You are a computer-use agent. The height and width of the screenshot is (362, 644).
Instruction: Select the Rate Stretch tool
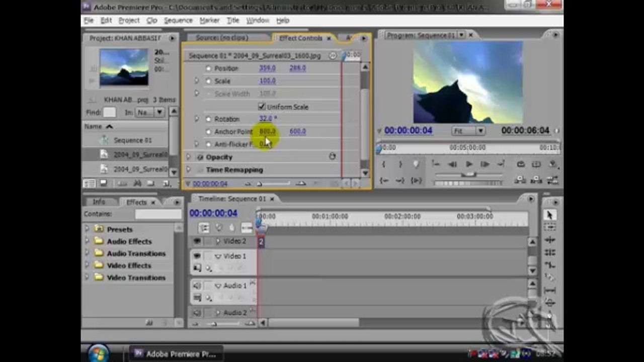click(549, 265)
